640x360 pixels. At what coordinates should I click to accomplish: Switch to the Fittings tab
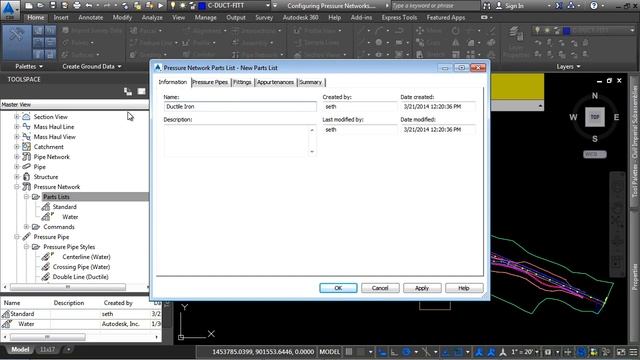tap(242, 82)
